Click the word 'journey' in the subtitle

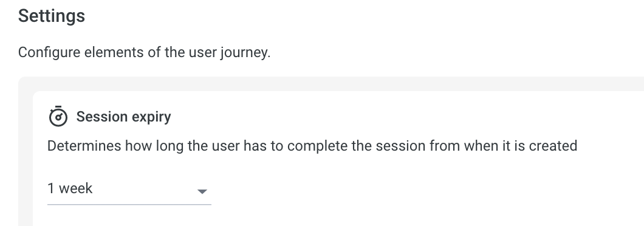point(243,53)
